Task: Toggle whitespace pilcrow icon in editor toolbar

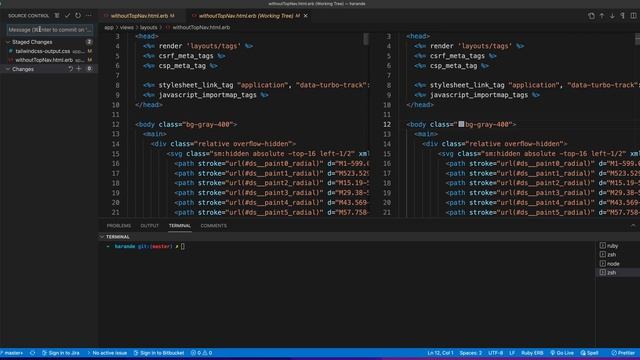Action: pyautogui.click(x=622, y=16)
